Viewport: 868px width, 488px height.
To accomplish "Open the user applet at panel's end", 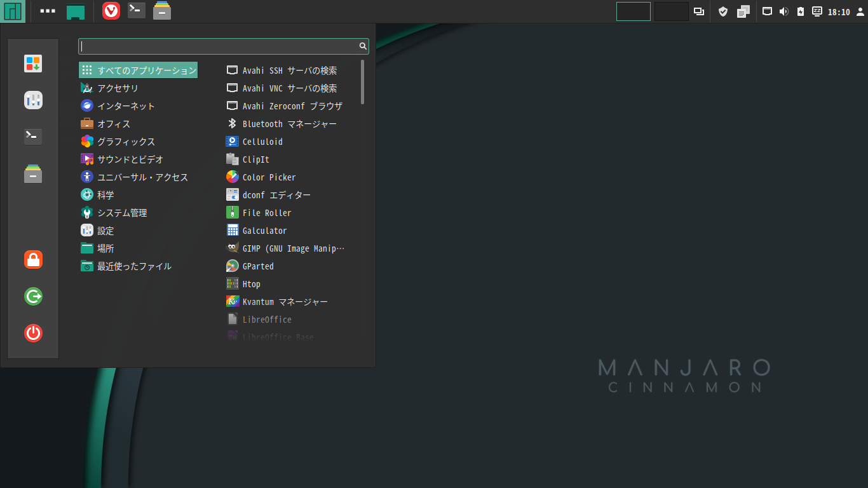I will pyautogui.click(x=860, y=11).
